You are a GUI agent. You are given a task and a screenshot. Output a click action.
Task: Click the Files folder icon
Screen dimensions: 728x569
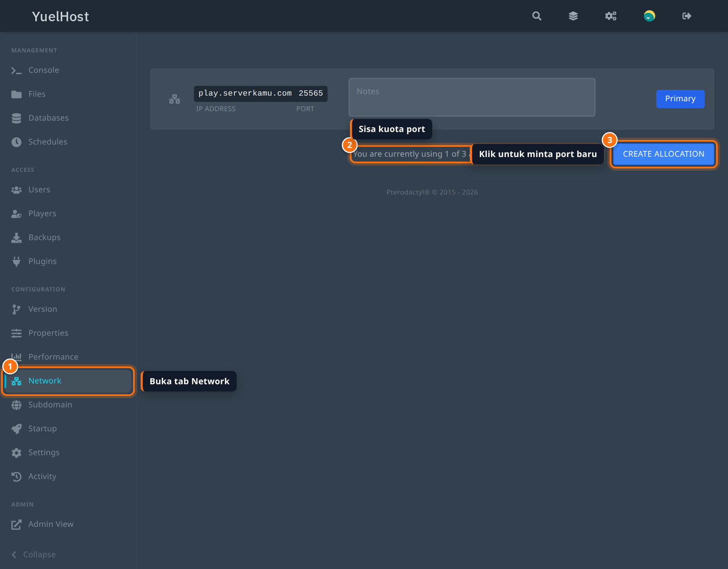tap(16, 94)
